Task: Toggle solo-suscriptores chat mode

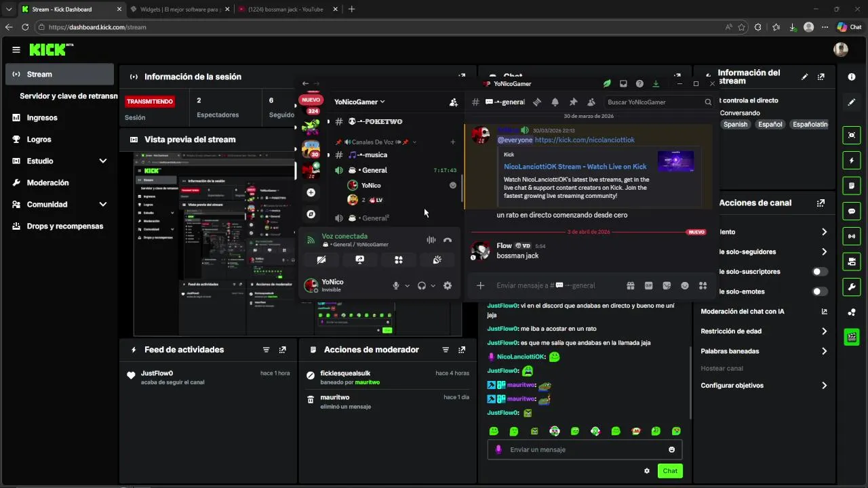Action: click(820, 272)
